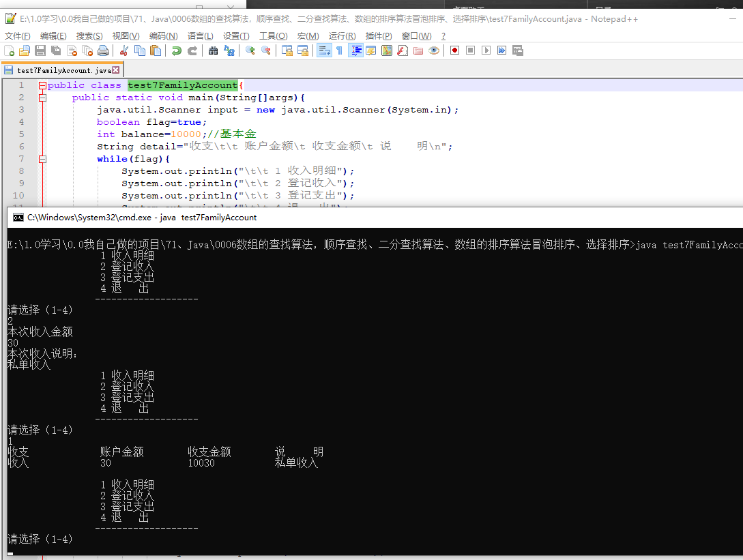Print the document using printer icon
Screen dimensions: 743x560
pos(103,50)
